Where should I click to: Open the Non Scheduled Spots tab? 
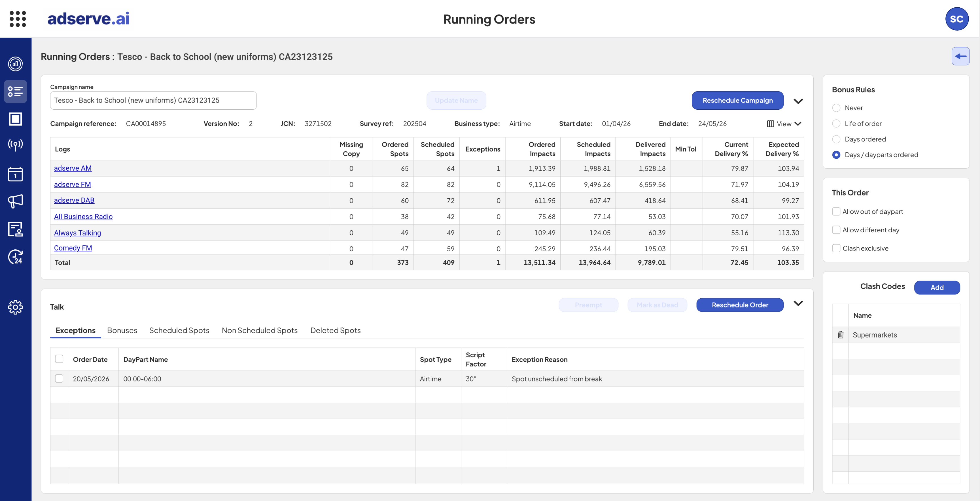tap(260, 330)
